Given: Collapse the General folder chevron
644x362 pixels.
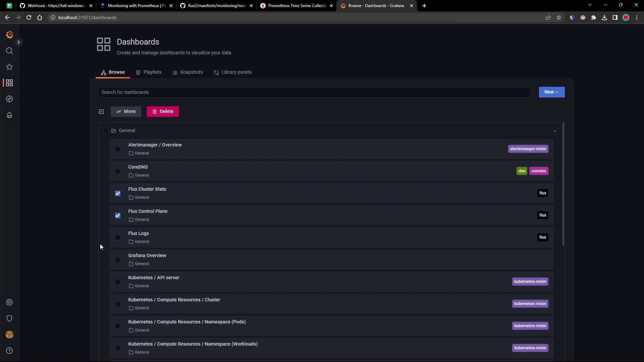Looking at the screenshot, I should tap(555, 131).
